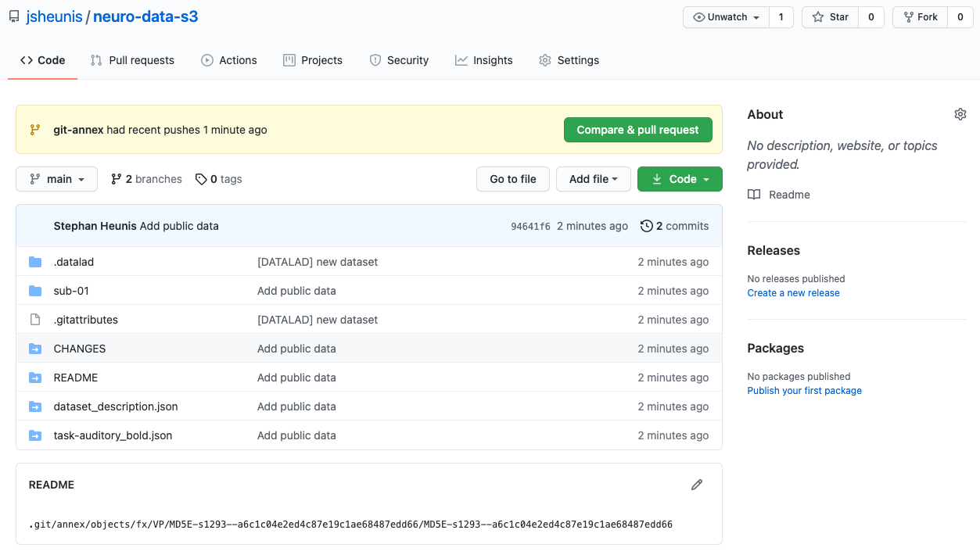980x555 pixels.
Task: Click the Compare & pull request button
Action: [637, 130]
